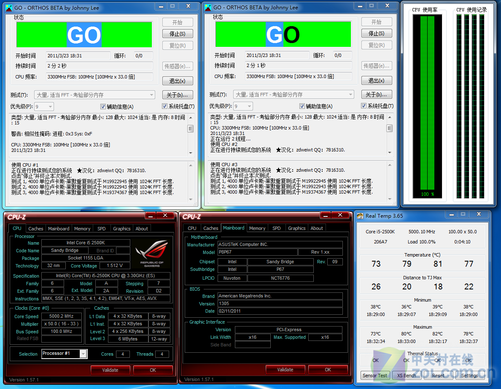Viewport: 501px width, 389px height.
Task: Click Load 100.0% text in Real Temp
Action: (x=422, y=242)
